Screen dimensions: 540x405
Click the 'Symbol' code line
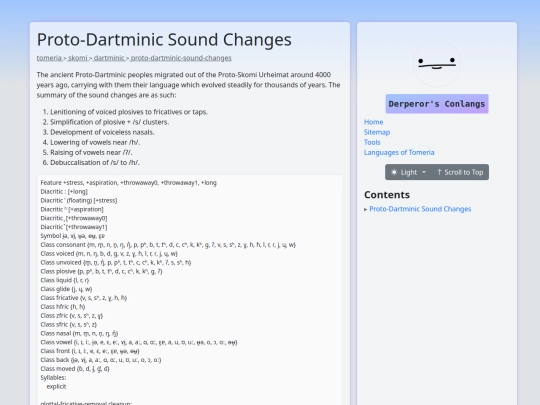[x=73, y=236]
